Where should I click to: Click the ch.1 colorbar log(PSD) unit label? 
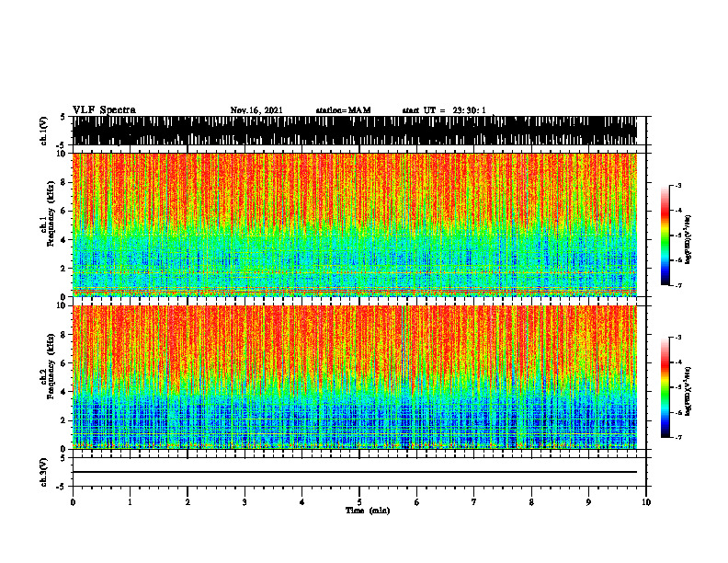688,240
